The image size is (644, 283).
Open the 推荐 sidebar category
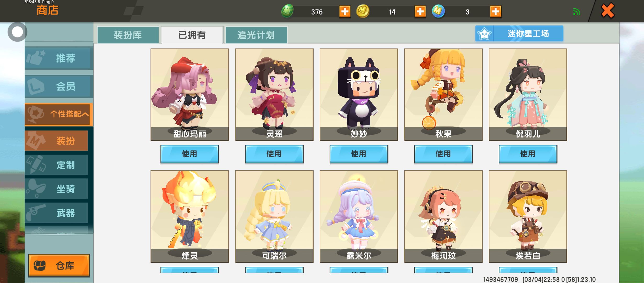tap(59, 58)
